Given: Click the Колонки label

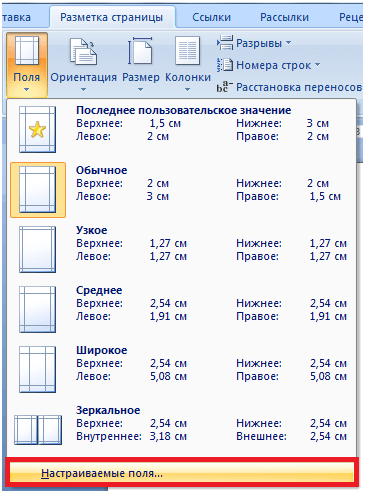Looking at the screenshot, I should pos(188,77).
